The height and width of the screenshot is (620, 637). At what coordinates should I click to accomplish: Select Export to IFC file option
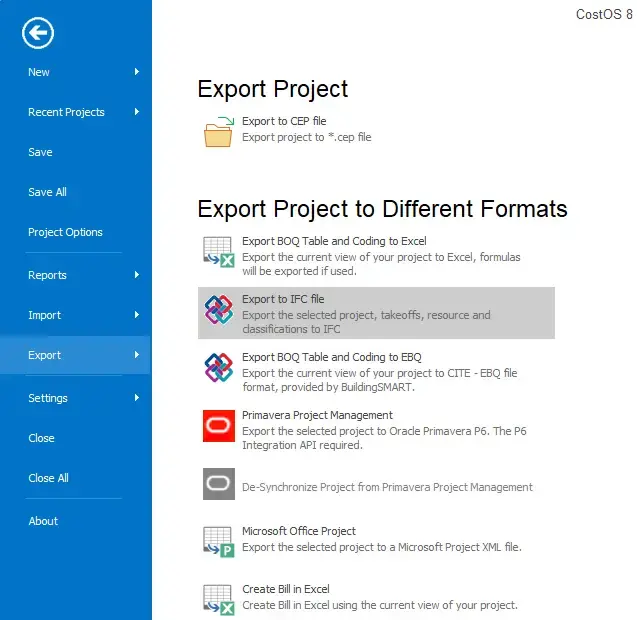pyautogui.click(x=376, y=313)
